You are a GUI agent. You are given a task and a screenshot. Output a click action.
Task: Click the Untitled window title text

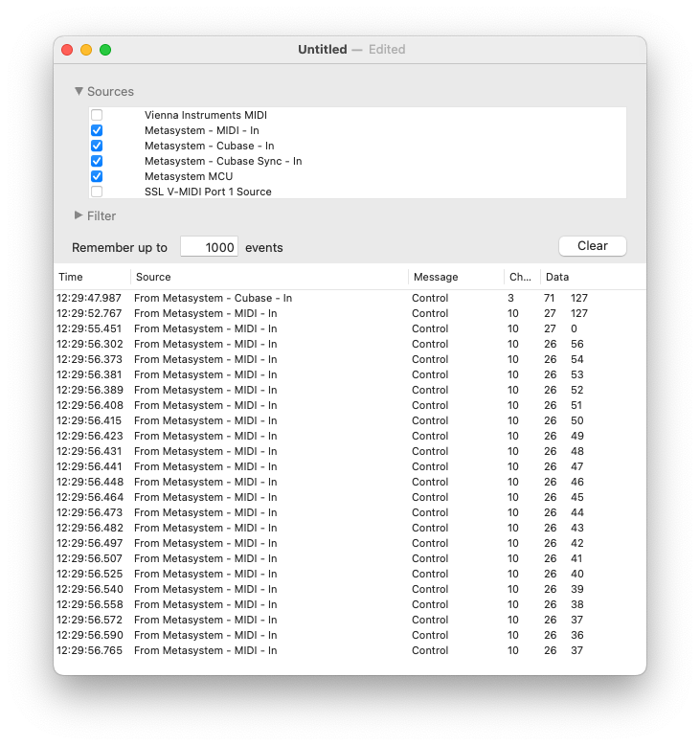pyautogui.click(x=322, y=50)
